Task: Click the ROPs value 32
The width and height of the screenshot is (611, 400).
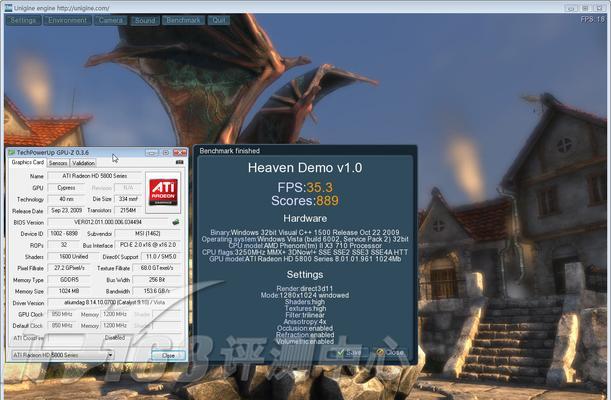Action: click(x=64, y=245)
